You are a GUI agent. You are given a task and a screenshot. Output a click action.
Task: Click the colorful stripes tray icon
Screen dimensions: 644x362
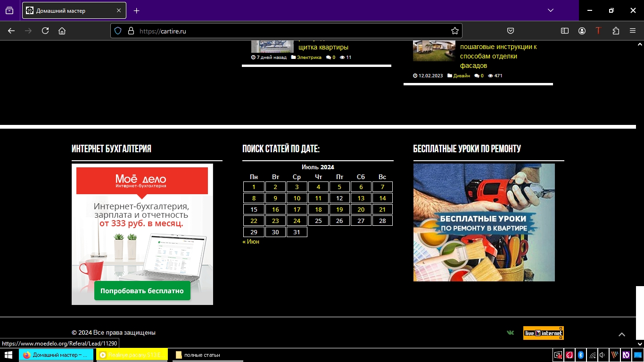pyautogui.click(x=615, y=355)
